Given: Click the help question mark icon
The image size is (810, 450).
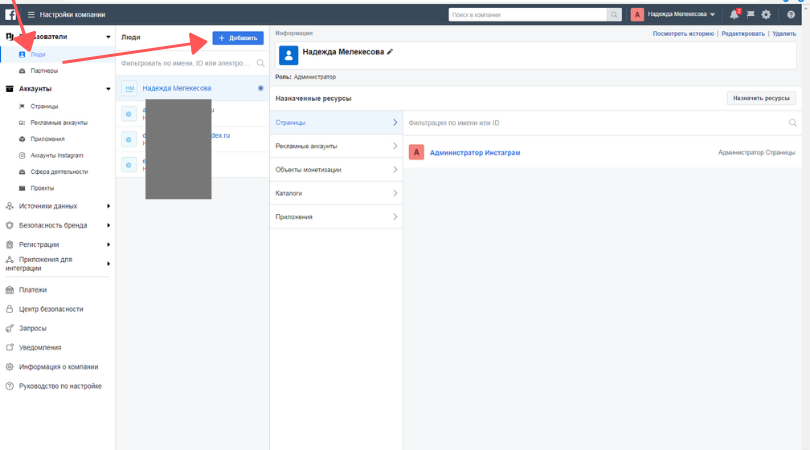Looking at the screenshot, I should point(791,14).
